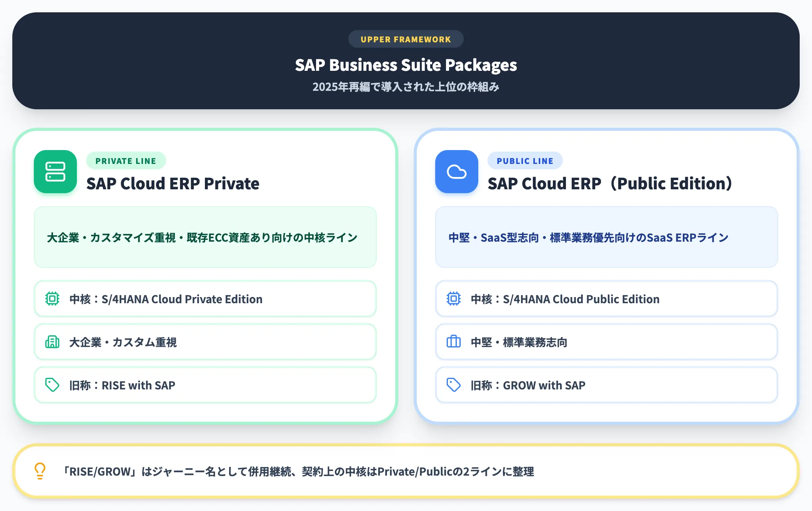Click the green building icon beside 大企業・カスタム重視
The height and width of the screenshot is (511, 812).
coord(52,342)
